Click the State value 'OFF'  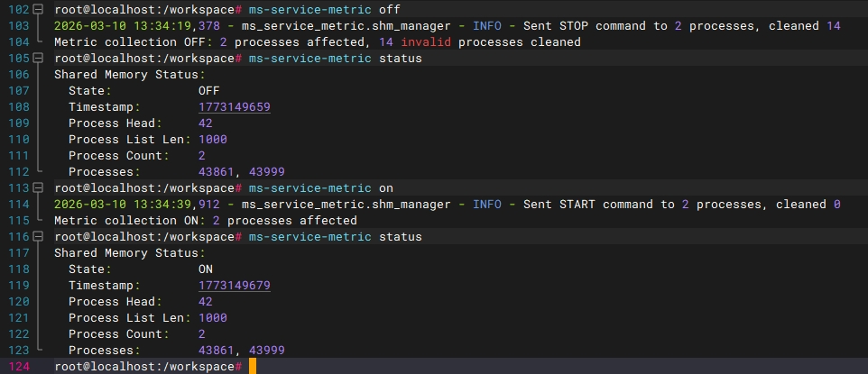click(208, 91)
